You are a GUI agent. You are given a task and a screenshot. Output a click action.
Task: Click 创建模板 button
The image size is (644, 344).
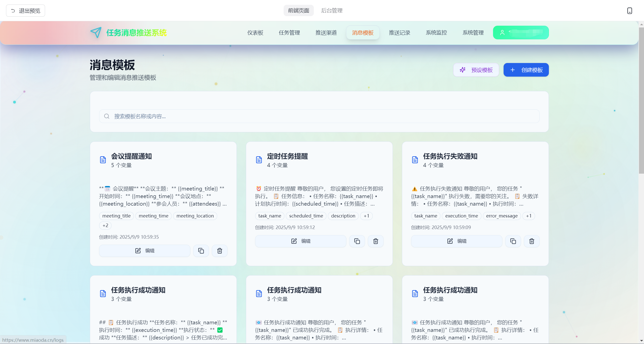[526, 70]
